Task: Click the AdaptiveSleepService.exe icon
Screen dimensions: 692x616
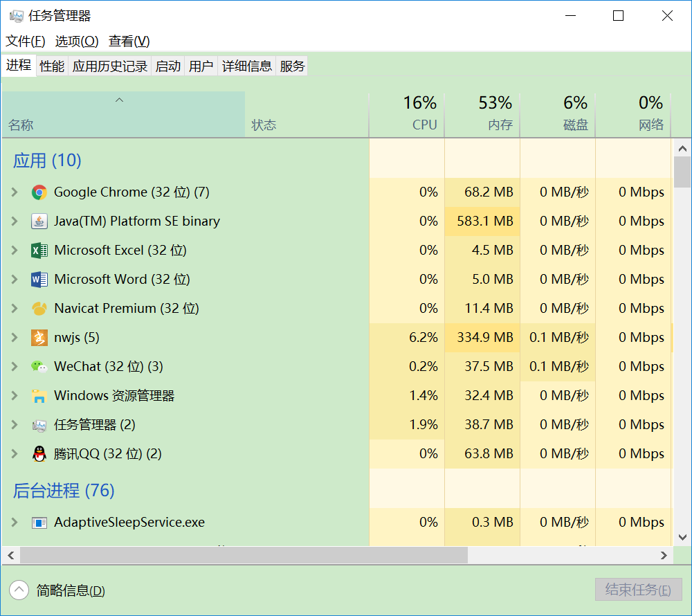Action: 39,523
